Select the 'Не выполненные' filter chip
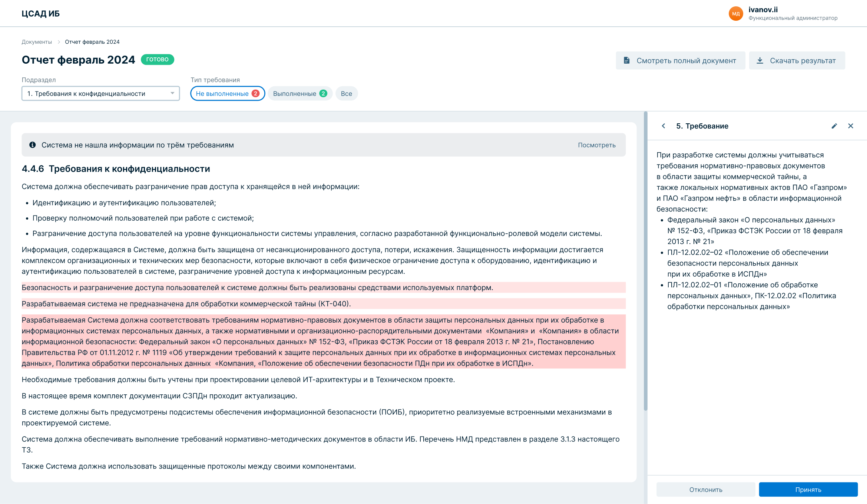This screenshot has width=867, height=504. point(227,94)
